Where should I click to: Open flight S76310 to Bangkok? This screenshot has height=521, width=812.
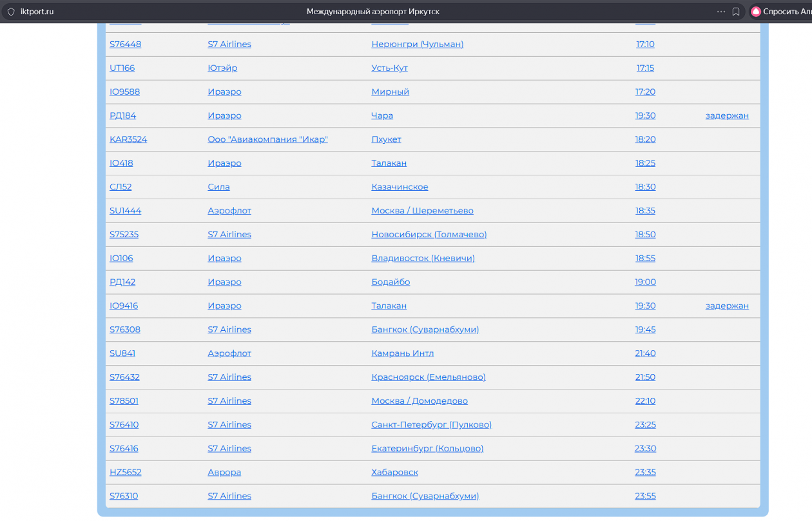pyautogui.click(x=124, y=496)
